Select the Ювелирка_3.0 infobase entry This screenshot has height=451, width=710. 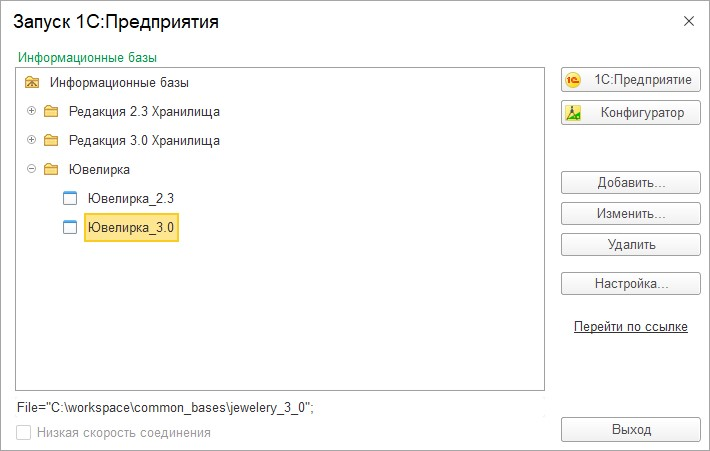coord(131,227)
